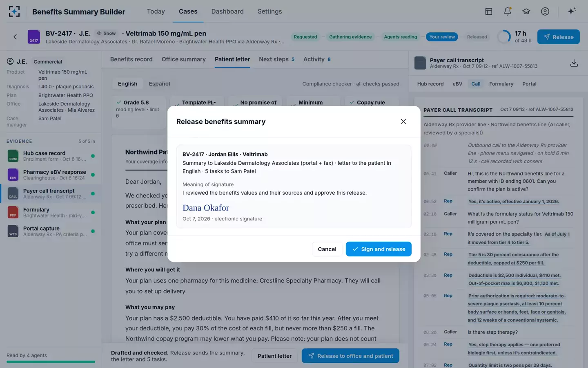Select the Your review stage pill

[x=442, y=37]
